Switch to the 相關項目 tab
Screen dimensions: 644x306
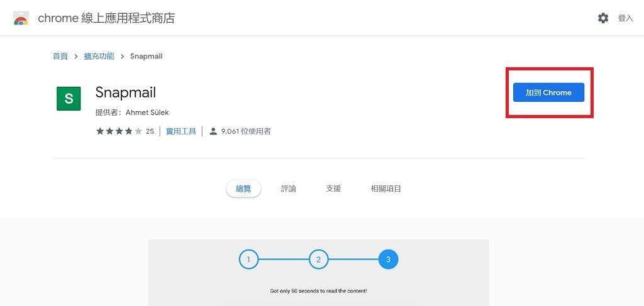click(386, 189)
